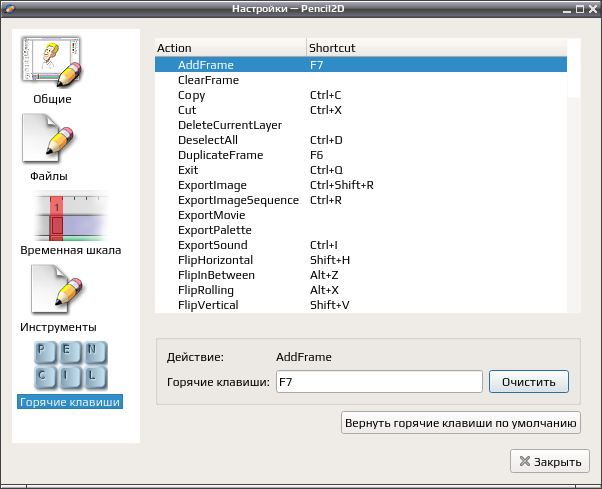Image resolution: width=602 pixels, height=489 pixels.
Task: Click the shortcut list vertical scrollbar
Action: tap(574, 175)
